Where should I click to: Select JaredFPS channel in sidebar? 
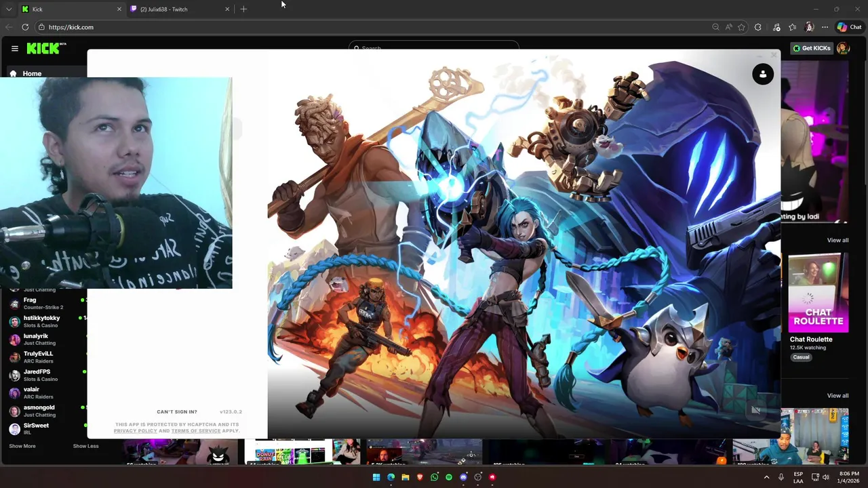coord(47,375)
